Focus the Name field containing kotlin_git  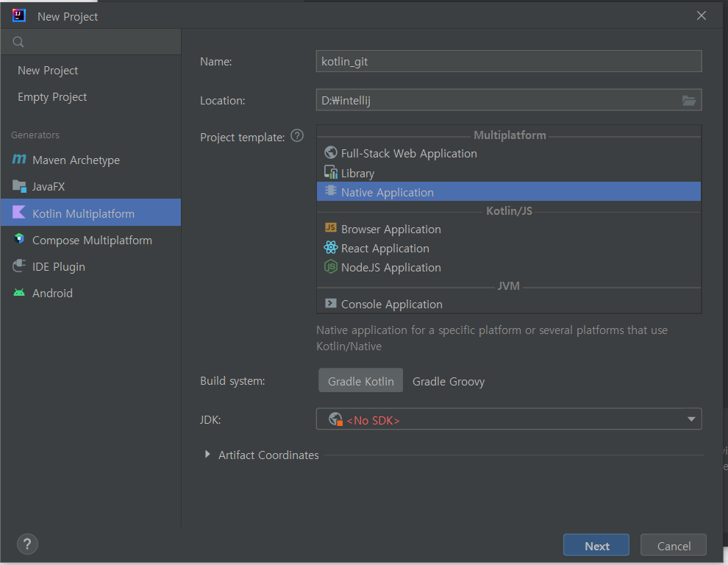[509, 61]
